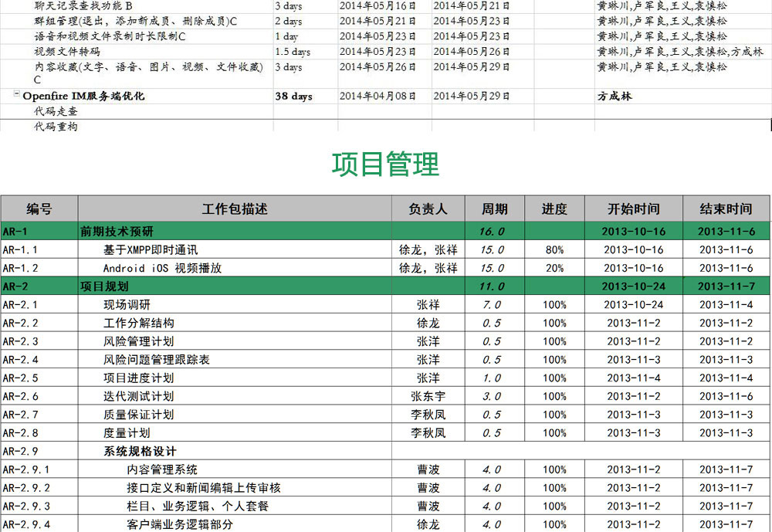The image size is (772, 532).
Task: Click the 80% progress cell
Action: click(x=554, y=249)
